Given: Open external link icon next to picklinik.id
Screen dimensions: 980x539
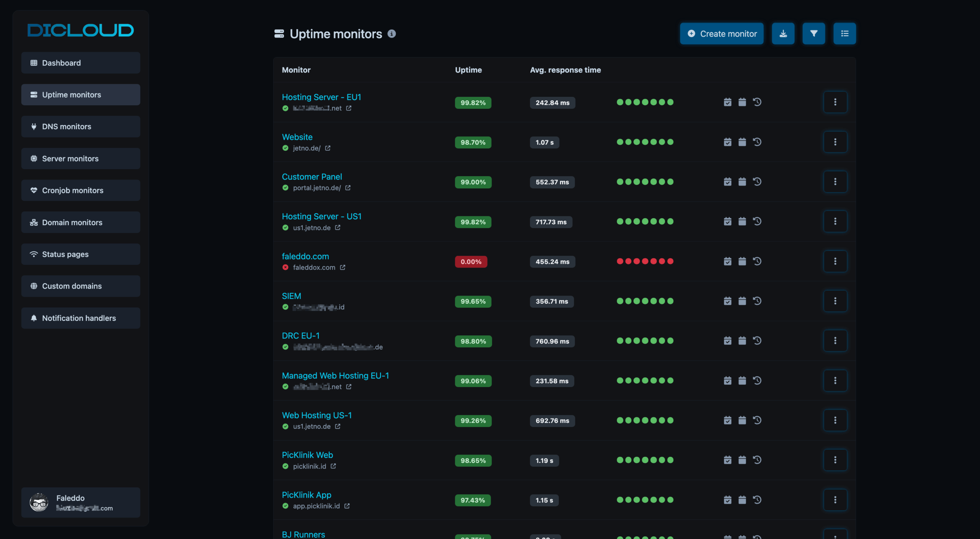Looking at the screenshot, I should pos(333,466).
